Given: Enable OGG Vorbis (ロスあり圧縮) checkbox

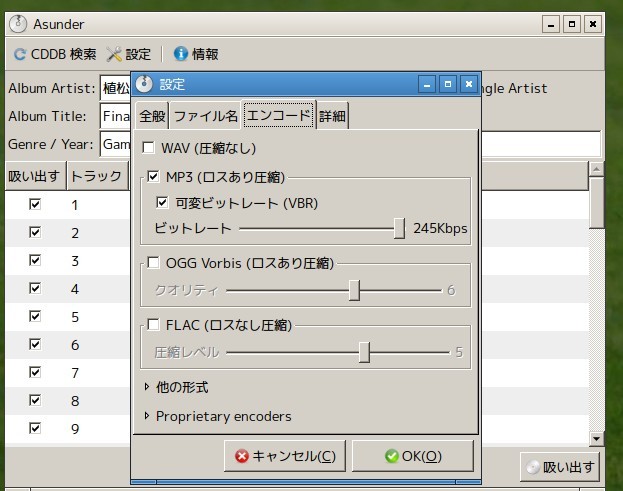Looking at the screenshot, I should (x=153, y=263).
